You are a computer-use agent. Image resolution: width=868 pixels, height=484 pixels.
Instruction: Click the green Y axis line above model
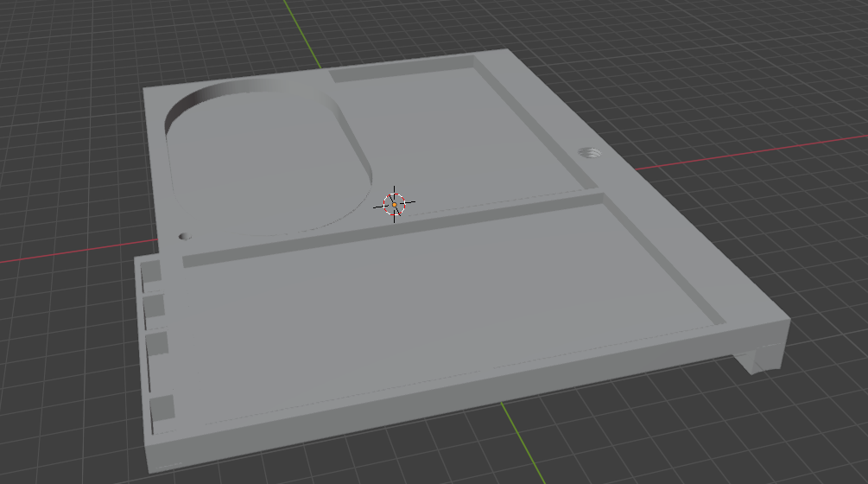click(303, 33)
